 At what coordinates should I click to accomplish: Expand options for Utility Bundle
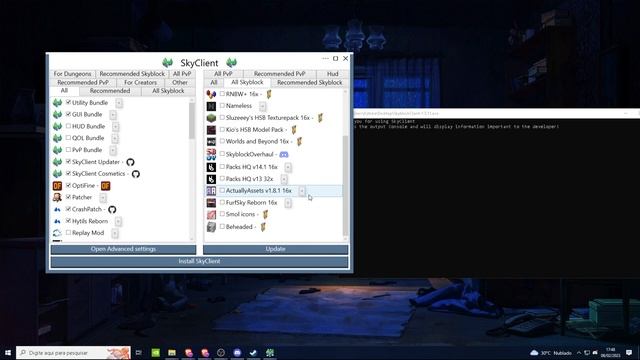119,103
